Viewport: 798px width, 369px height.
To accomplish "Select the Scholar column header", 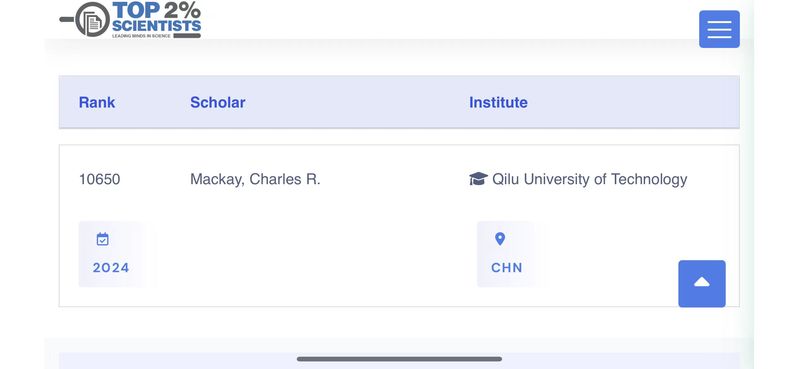I will [218, 102].
